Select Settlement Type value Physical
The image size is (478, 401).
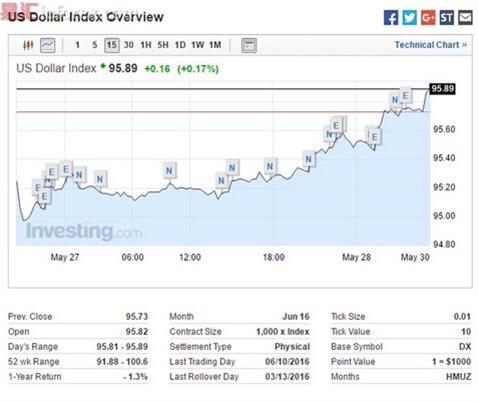pos(292,347)
